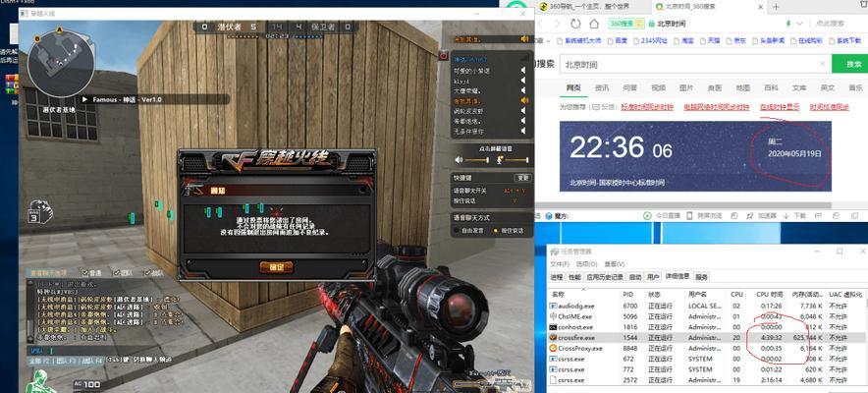Mute voice of player 无多伴很行
This screenshot has width=868, height=393.
(522, 132)
